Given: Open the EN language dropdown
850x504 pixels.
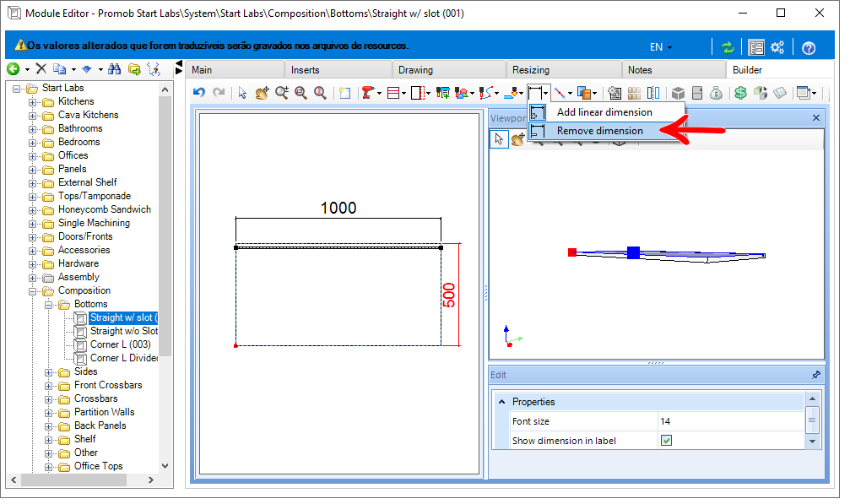Looking at the screenshot, I should (661, 47).
